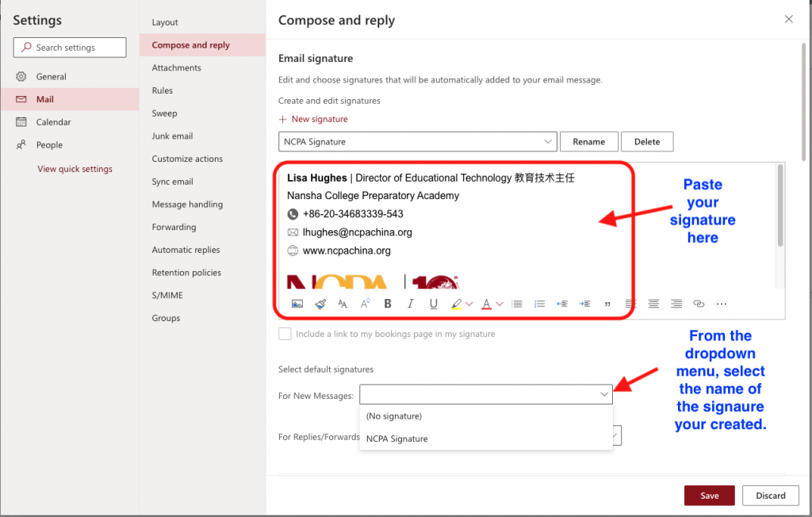812x517 pixels.
Task: Open the more formatting options ellipsis
Action: pyautogui.click(x=722, y=304)
